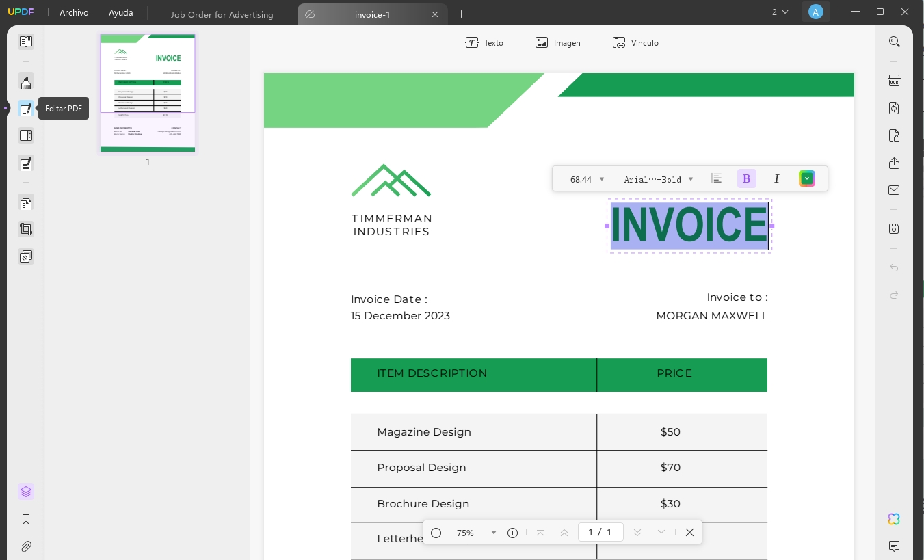Open the Archivo menu

pyautogui.click(x=74, y=12)
